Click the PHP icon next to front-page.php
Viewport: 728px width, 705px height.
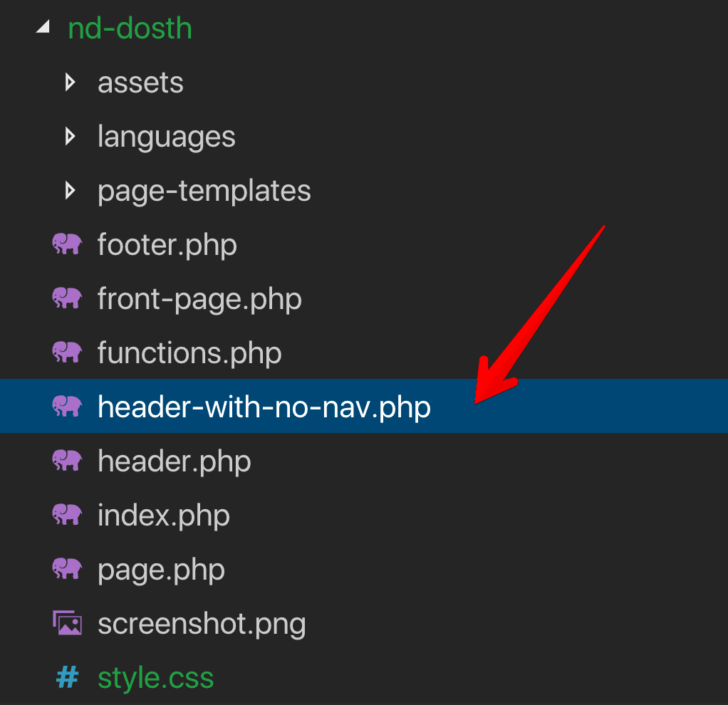(67, 298)
